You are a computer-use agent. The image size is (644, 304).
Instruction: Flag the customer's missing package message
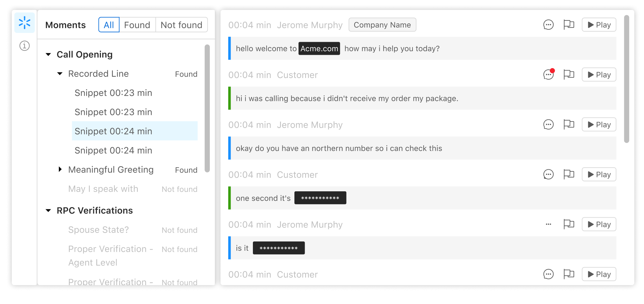click(x=569, y=75)
